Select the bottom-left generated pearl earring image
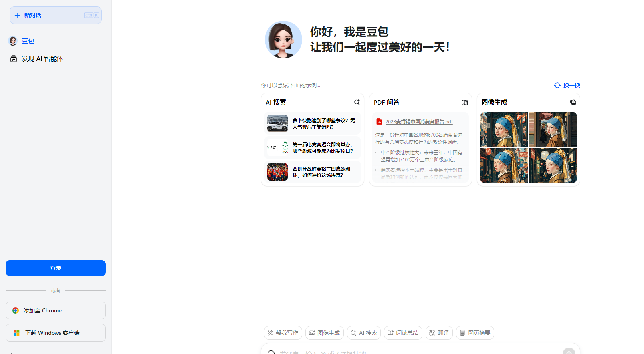This screenshot has width=644, height=354. 504,165
